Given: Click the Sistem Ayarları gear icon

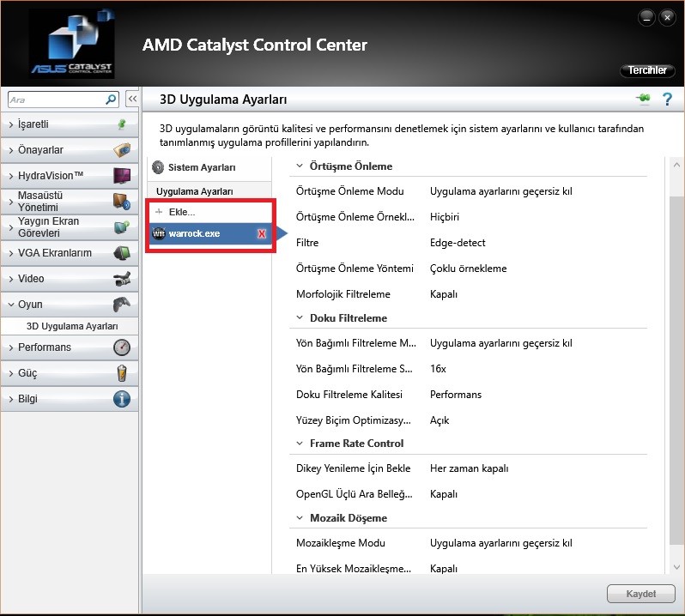Looking at the screenshot, I should point(158,167).
